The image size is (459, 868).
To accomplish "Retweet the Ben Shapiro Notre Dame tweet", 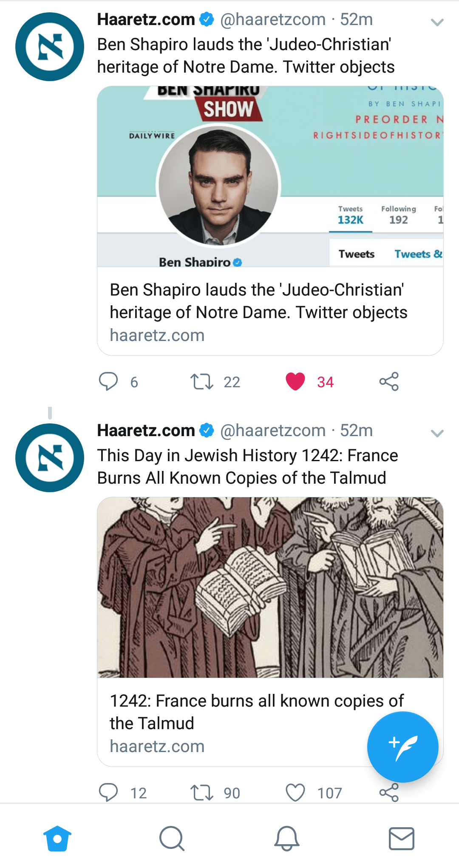I will point(202,381).
